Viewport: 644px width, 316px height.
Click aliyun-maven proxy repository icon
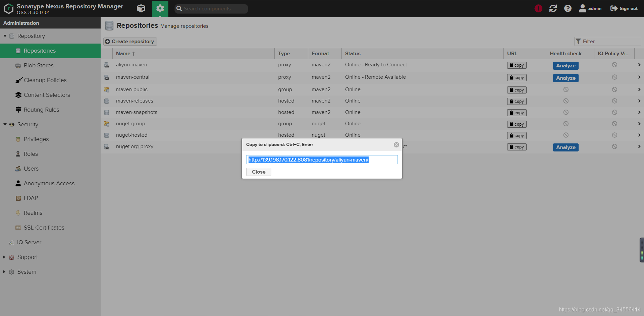pyautogui.click(x=107, y=65)
